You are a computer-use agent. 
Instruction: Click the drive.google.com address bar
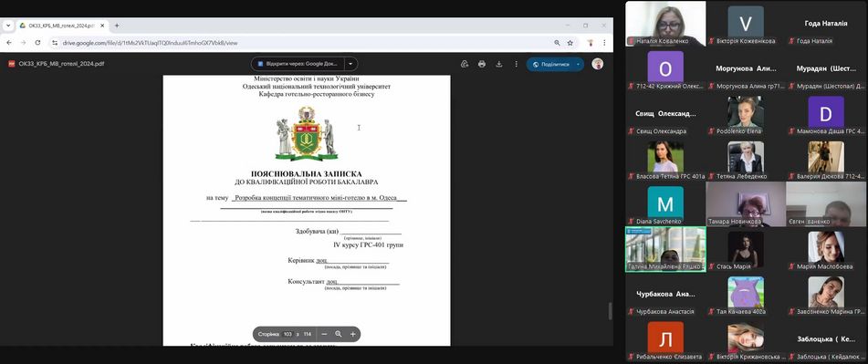click(x=305, y=42)
